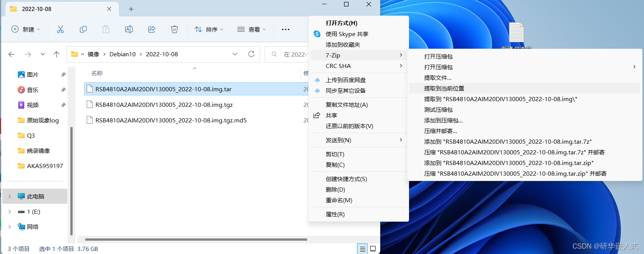This screenshot has height=254, width=644.
Task: Expand the address bar history dropdown
Action: [235, 54]
